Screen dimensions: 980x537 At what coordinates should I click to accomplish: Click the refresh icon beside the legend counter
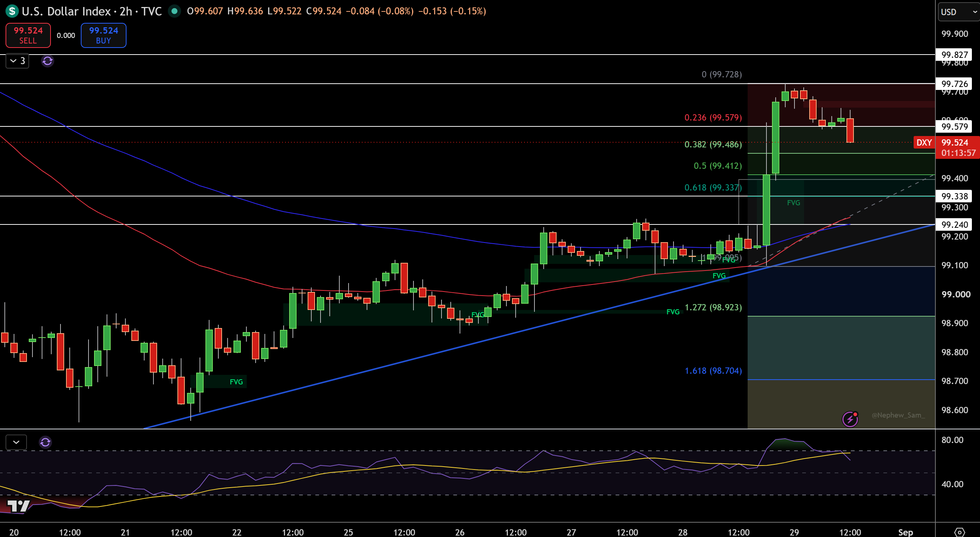coord(48,61)
